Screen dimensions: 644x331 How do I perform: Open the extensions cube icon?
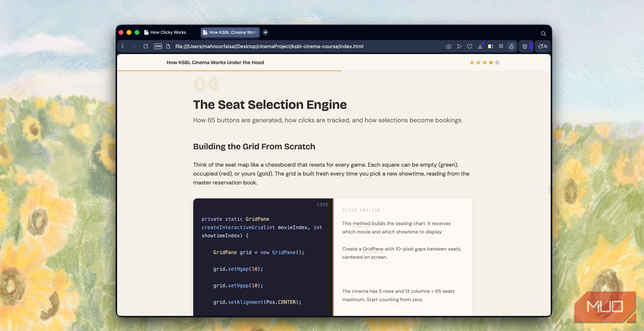coord(525,46)
